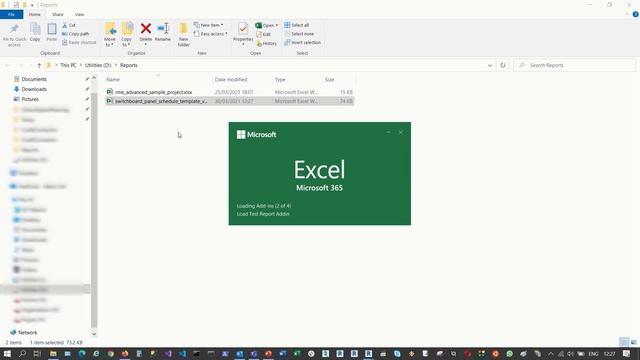Switch to the Share ribbon tab
640x360 pixels.
pos(58,14)
